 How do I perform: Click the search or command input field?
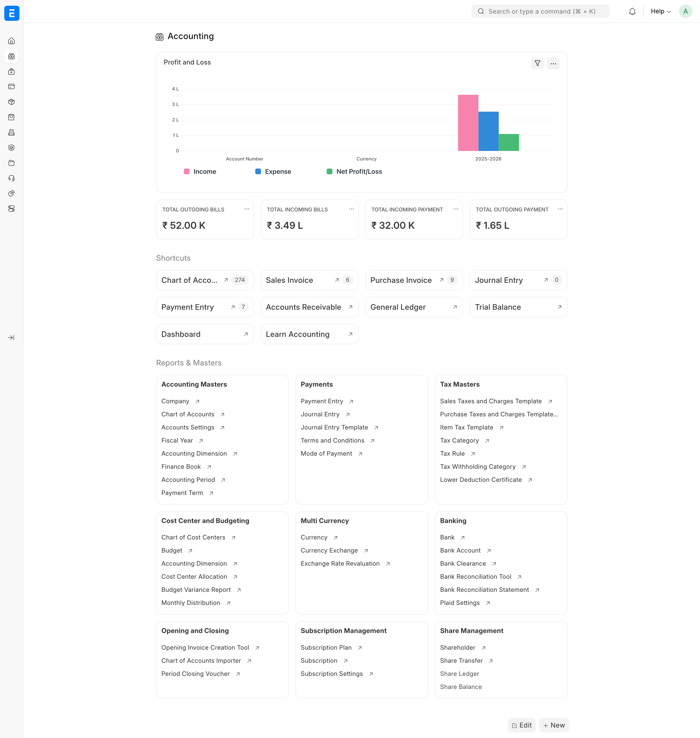click(x=540, y=12)
